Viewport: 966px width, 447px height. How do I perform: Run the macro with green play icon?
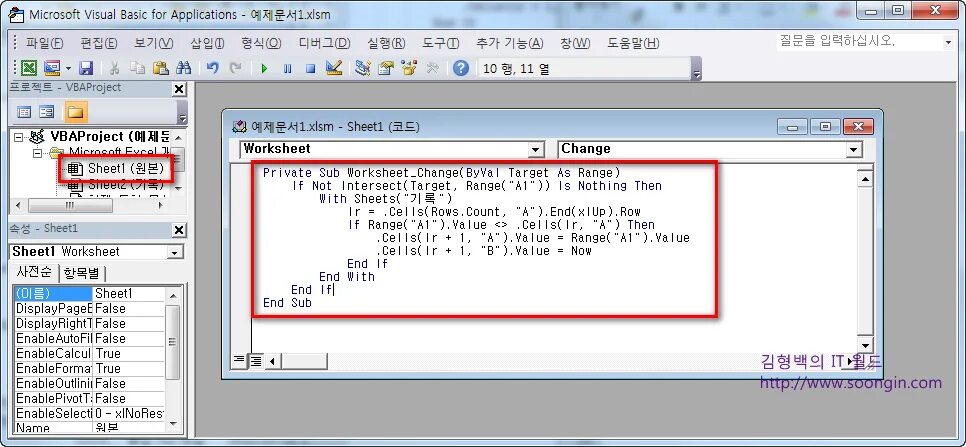pyautogui.click(x=264, y=68)
